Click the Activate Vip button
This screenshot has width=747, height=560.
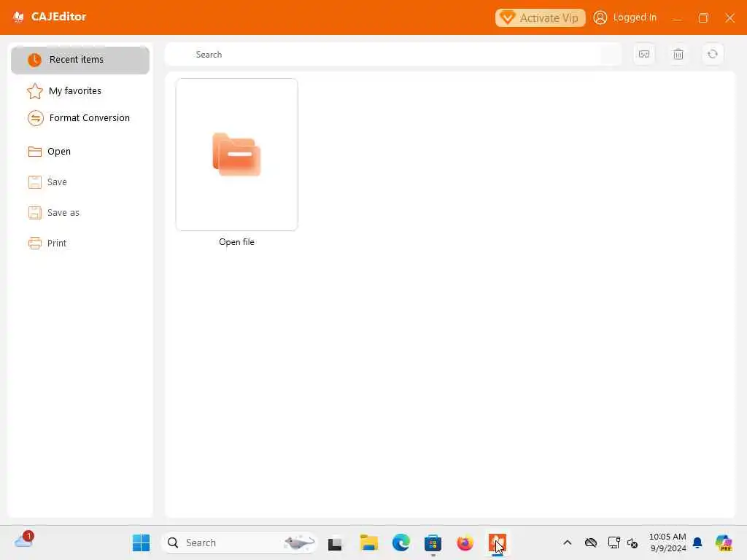pyautogui.click(x=541, y=17)
